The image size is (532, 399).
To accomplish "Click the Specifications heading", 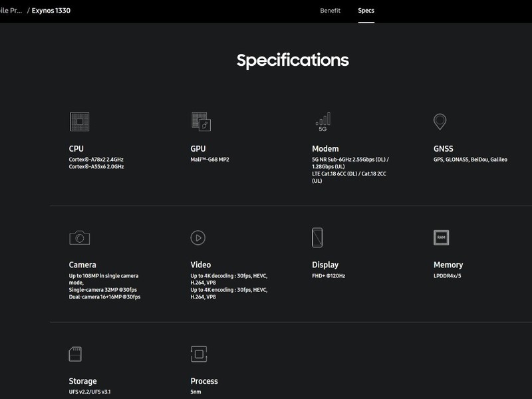I will pyautogui.click(x=293, y=61).
